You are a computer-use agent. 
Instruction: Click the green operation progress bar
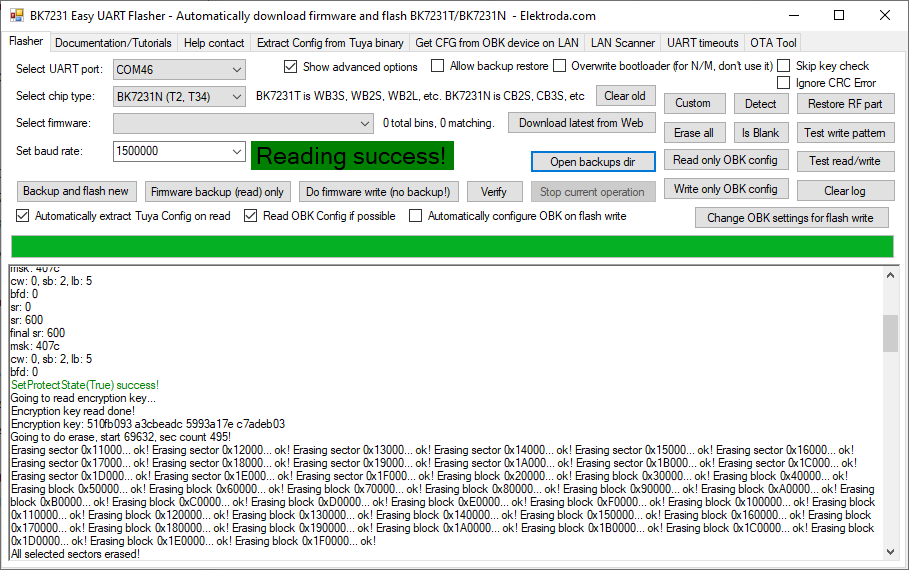coord(452,246)
